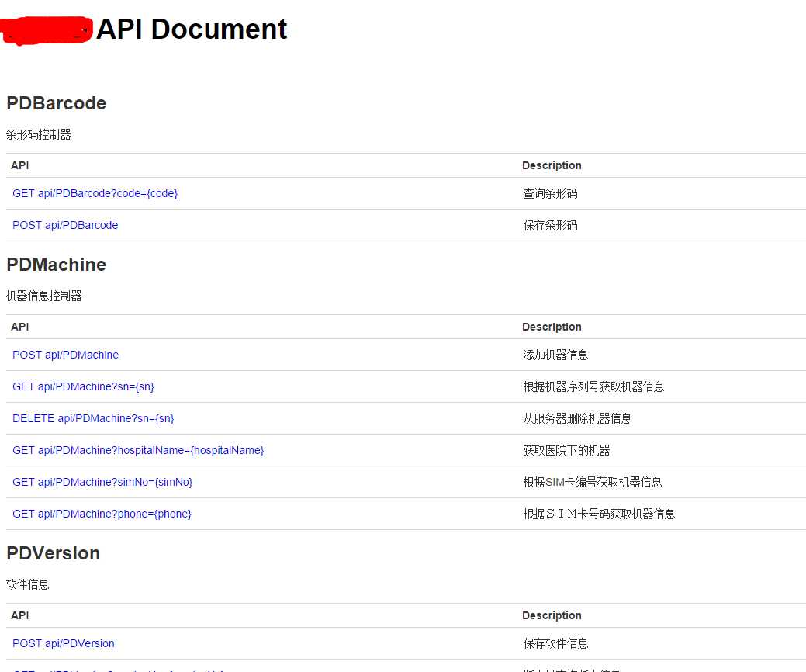The image size is (806, 672).
Task: Click GET api/PDMachine?phone={phone} link
Action: [102, 514]
